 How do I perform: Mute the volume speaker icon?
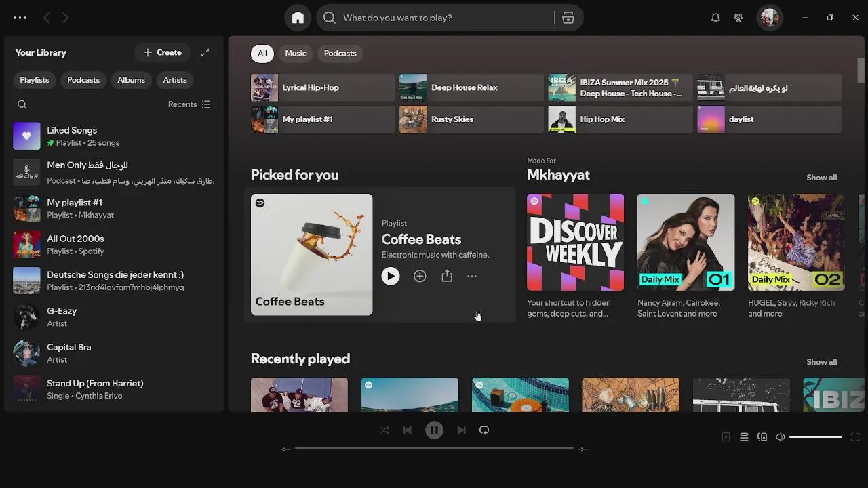(x=781, y=437)
